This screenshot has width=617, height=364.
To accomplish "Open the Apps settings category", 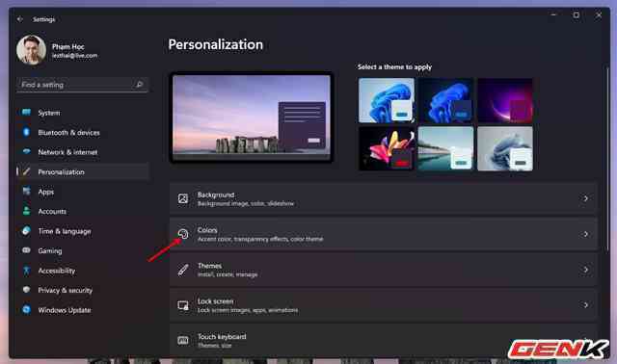I will click(83, 192).
